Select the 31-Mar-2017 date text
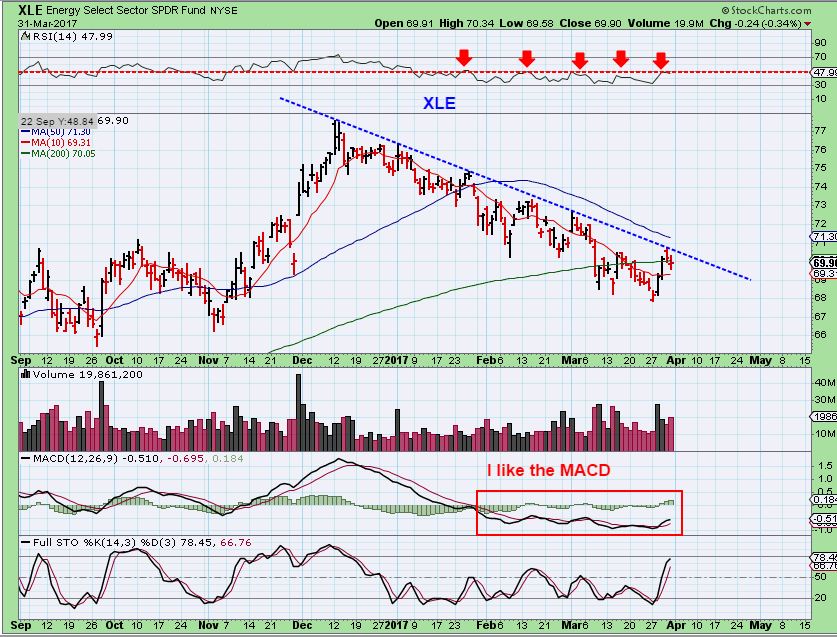Image resolution: width=837 pixels, height=637 pixels. [47, 24]
